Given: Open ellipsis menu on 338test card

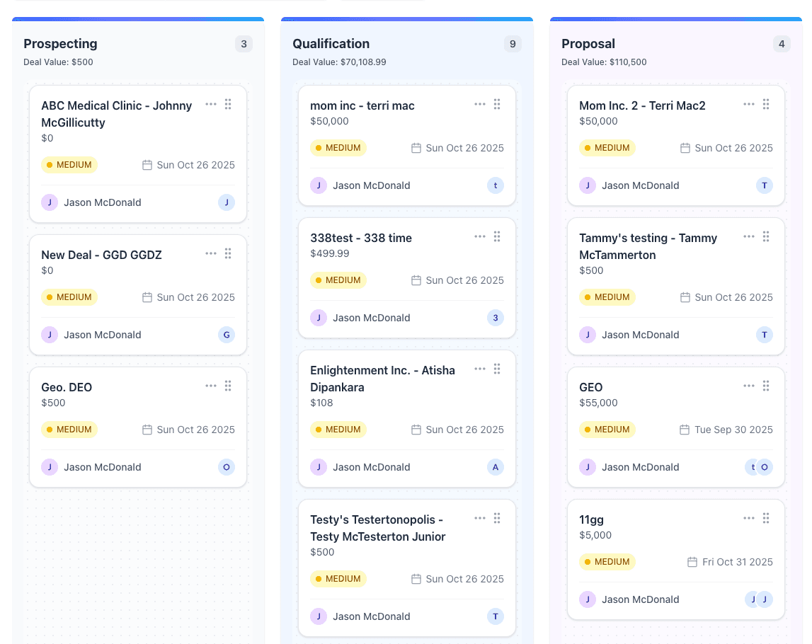Looking at the screenshot, I should (x=480, y=236).
